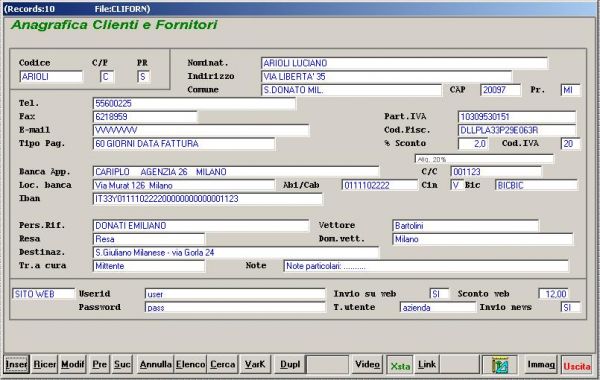600x380 pixels.
Task: Click the E-mail field
Action: pyautogui.click(x=201, y=130)
